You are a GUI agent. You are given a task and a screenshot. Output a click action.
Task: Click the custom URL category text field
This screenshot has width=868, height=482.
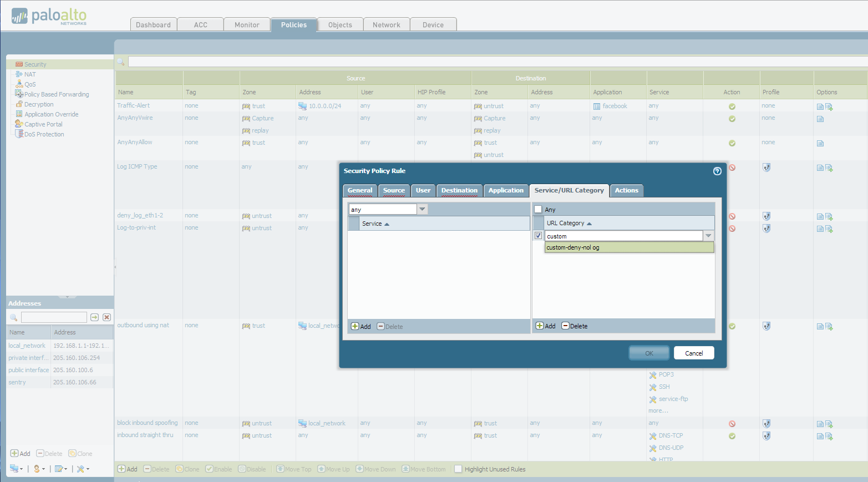(624, 236)
